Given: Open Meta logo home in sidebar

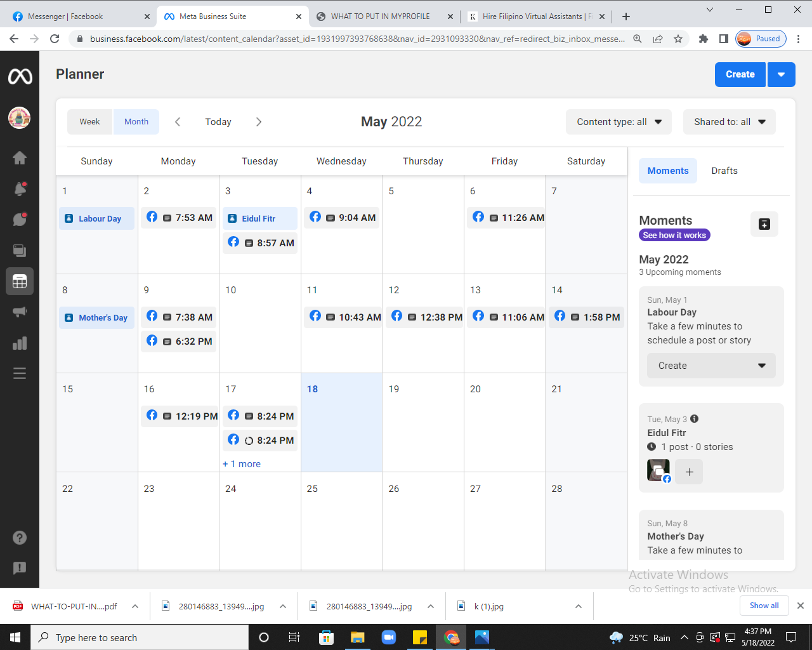Looking at the screenshot, I should pos(20,77).
